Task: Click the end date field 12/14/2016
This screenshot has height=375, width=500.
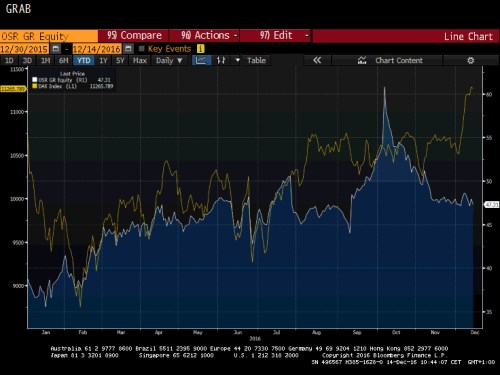Action: point(97,49)
